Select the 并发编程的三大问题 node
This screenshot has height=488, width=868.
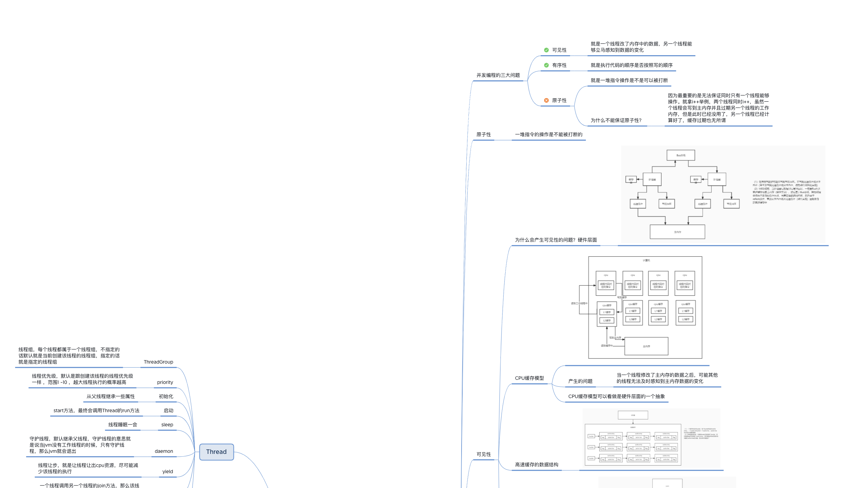click(498, 75)
